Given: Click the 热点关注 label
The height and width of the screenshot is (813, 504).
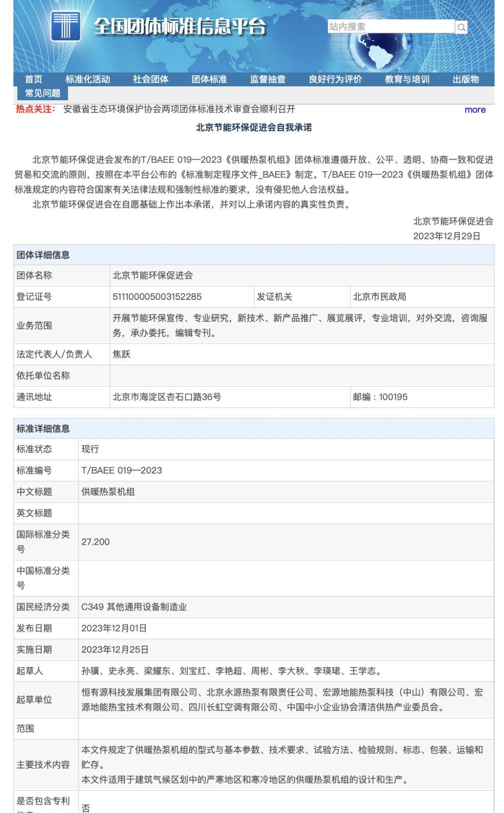Looking at the screenshot, I should pyautogui.click(x=35, y=109).
